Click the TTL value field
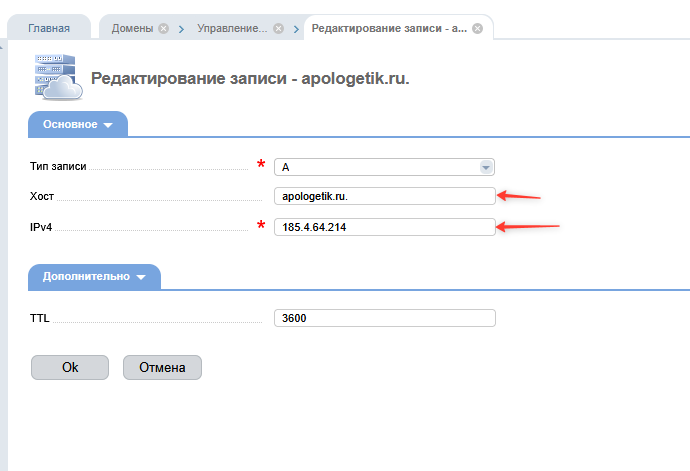Image resolution: width=690 pixels, height=471 pixels. [384, 318]
